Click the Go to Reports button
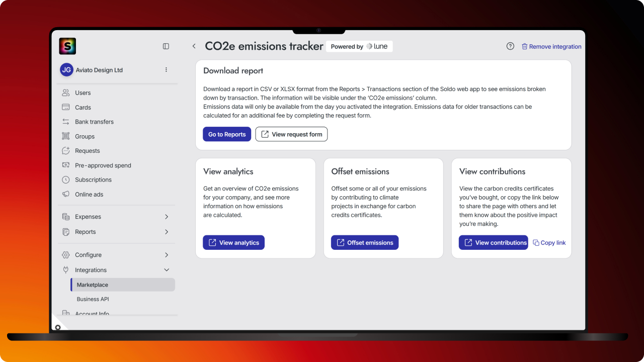The width and height of the screenshot is (644, 362). click(227, 134)
